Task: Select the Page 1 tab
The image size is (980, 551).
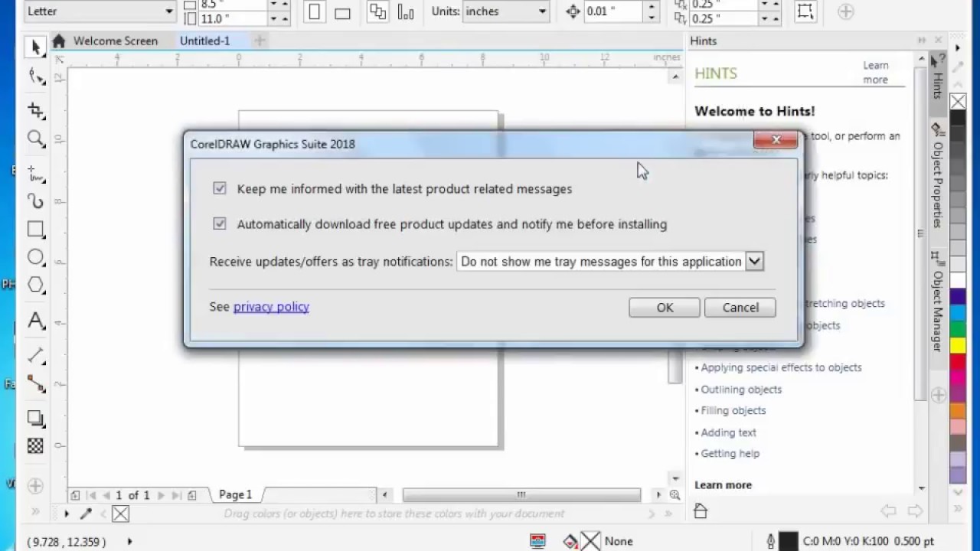Action: click(235, 495)
